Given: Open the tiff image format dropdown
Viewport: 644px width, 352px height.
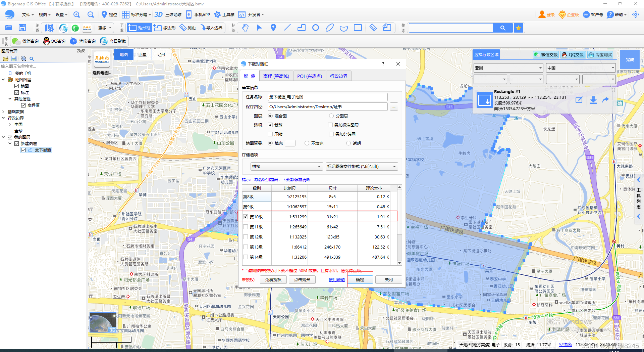Looking at the screenshot, I should (362, 166).
